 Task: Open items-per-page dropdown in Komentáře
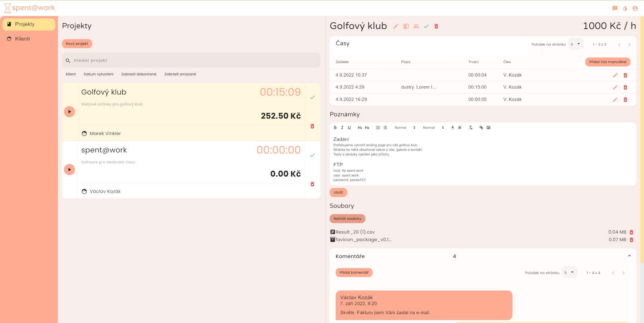(569, 273)
